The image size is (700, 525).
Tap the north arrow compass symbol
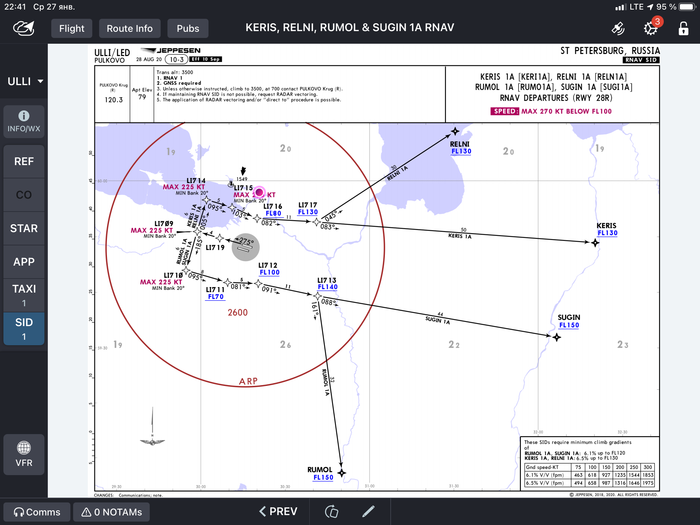point(152,426)
